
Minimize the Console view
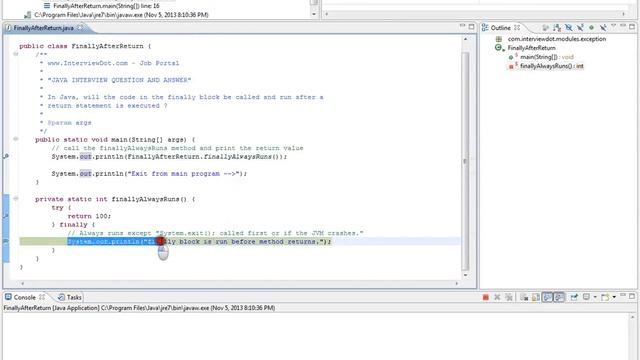[623, 296]
